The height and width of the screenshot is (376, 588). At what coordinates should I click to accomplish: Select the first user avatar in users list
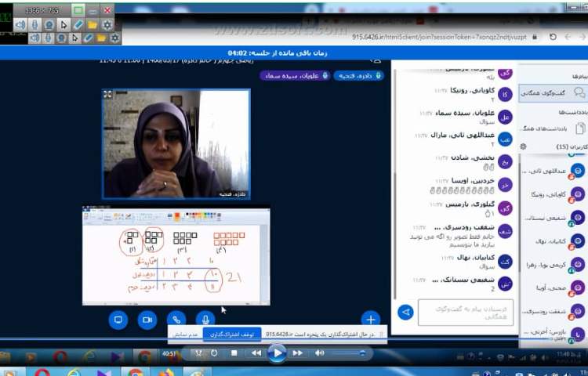[x=578, y=170]
